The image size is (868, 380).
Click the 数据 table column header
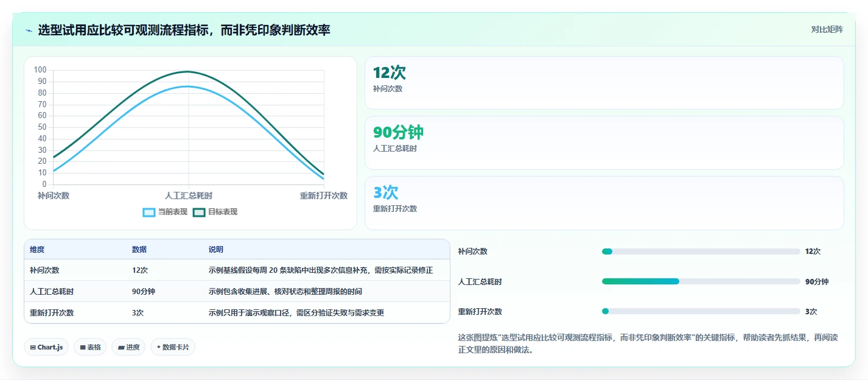(139, 250)
